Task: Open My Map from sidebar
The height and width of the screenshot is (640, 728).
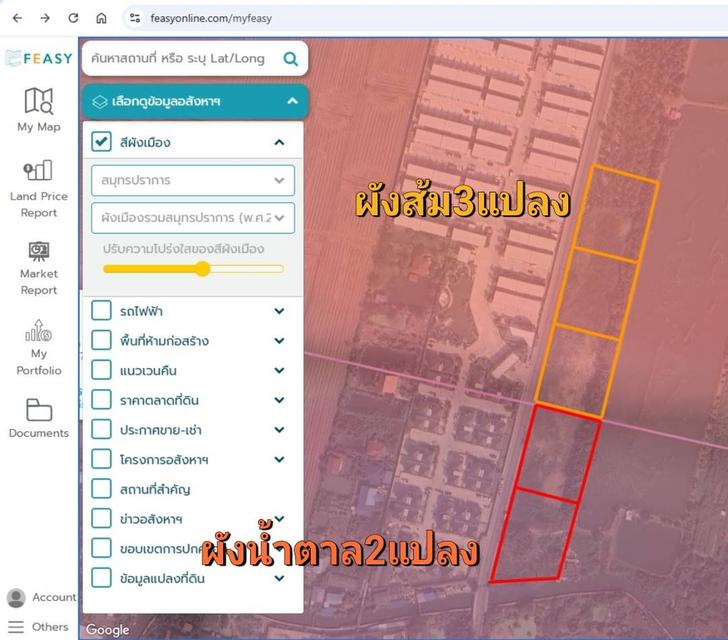Action: point(39,101)
